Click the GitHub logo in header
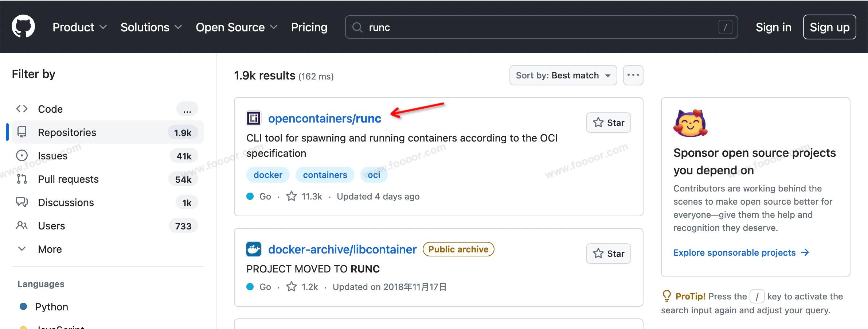Image resolution: width=868 pixels, height=329 pixels. (23, 27)
